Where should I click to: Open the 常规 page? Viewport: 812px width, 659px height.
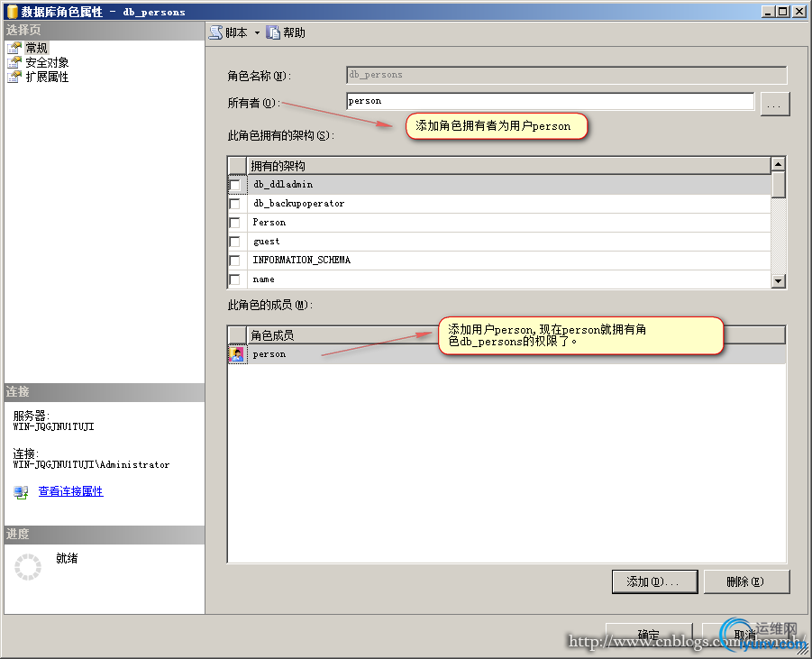pos(36,48)
